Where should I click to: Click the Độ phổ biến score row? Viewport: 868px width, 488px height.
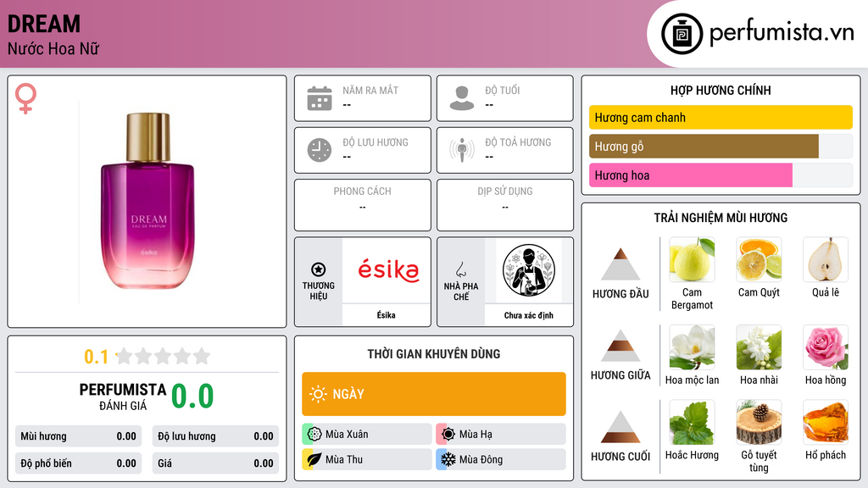pos(79,463)
